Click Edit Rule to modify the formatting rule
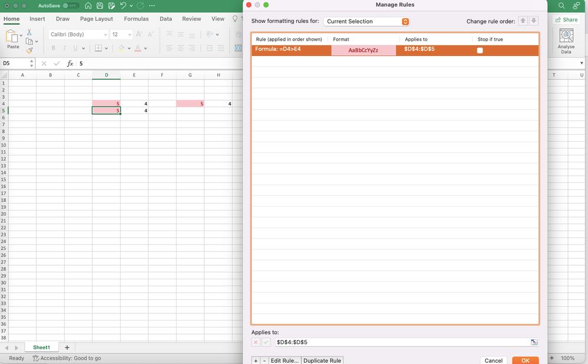Viewport: 588px width, 364px height. point(285,360)
